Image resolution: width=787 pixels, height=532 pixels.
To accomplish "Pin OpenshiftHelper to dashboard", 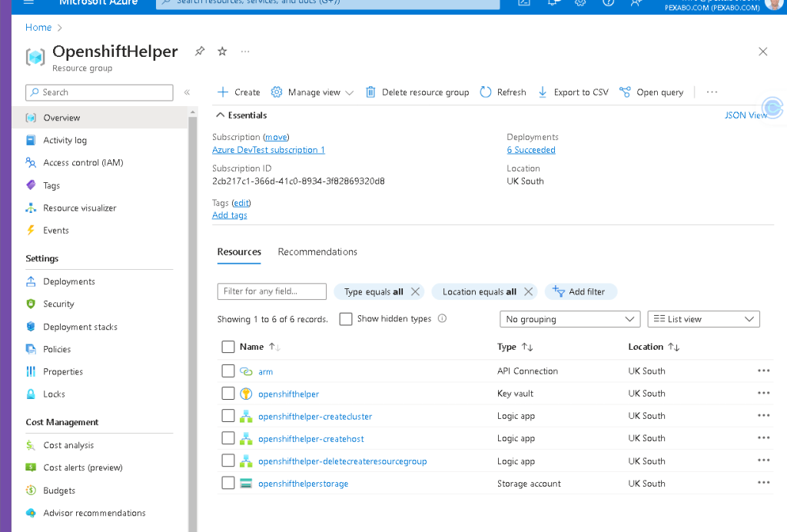I will [x=200, y=52].
